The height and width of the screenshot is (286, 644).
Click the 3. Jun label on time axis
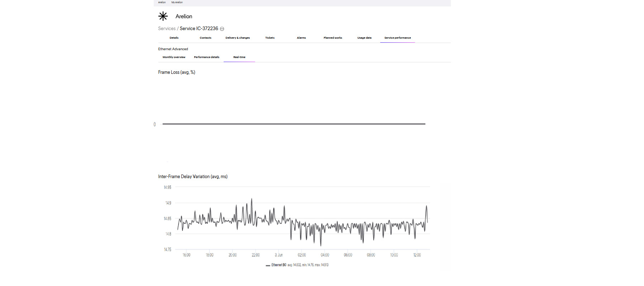pos(278,255)
